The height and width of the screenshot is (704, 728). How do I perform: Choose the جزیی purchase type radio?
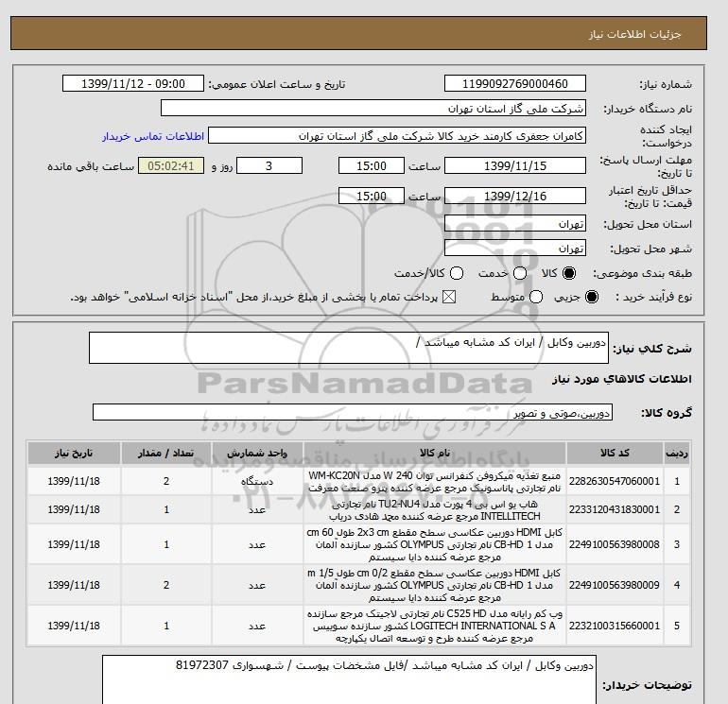point(592,297)
